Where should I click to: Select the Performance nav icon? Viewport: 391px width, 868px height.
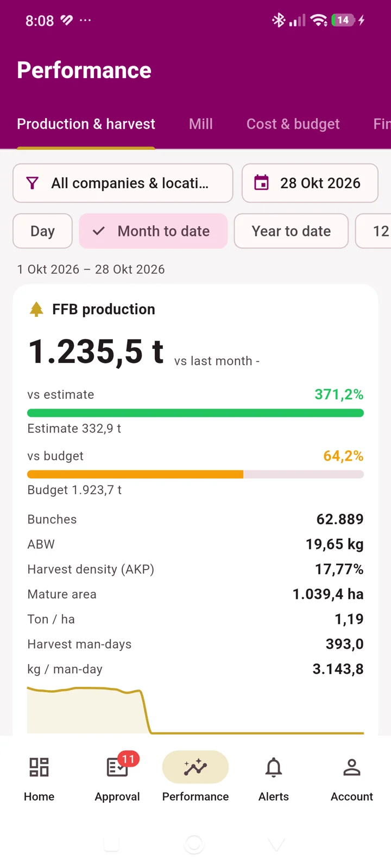[x=195, y=767]
